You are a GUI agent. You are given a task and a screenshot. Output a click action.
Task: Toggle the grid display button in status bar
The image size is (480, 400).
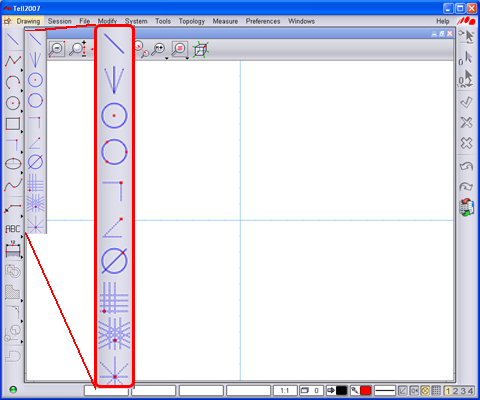click(436, 390)
